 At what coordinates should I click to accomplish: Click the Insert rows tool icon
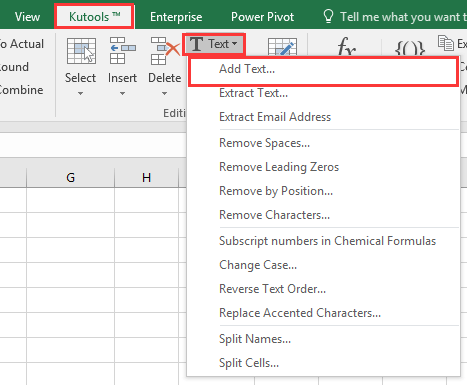[x=122, y=50]
